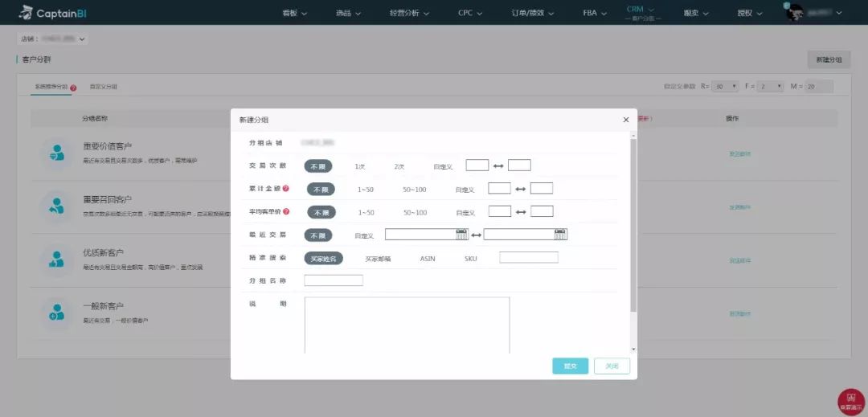Click the help icon next to 系统推荐分组 tab
Viewport: 868px width, 417px height.
[x=73, y=88]
